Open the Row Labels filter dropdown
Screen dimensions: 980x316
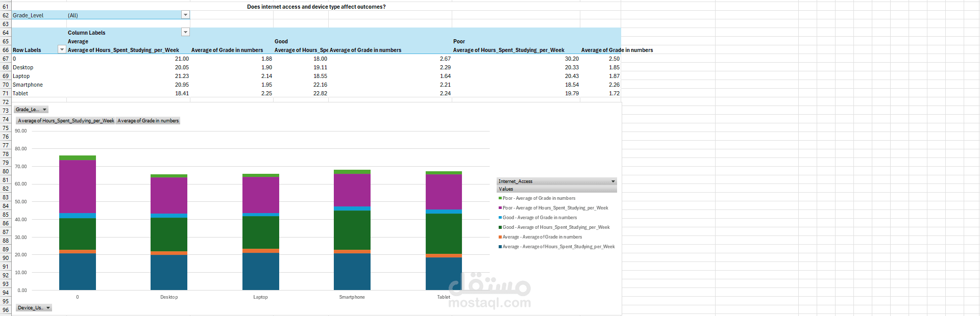click(x=62, y=50)
